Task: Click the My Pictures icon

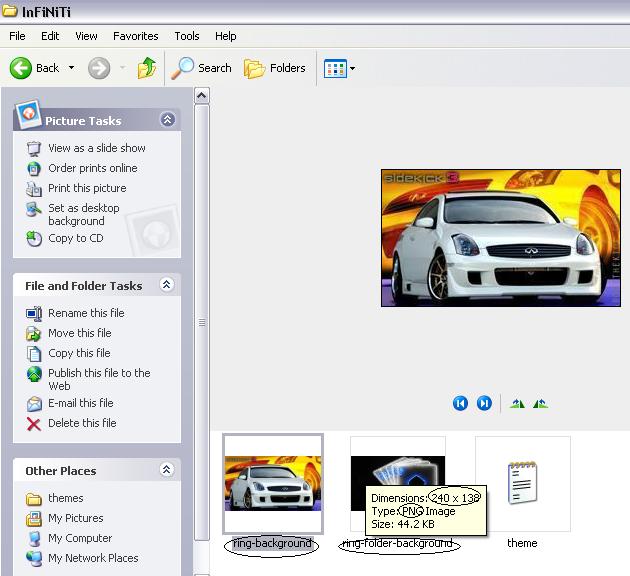Action: (x=34, y=519)
